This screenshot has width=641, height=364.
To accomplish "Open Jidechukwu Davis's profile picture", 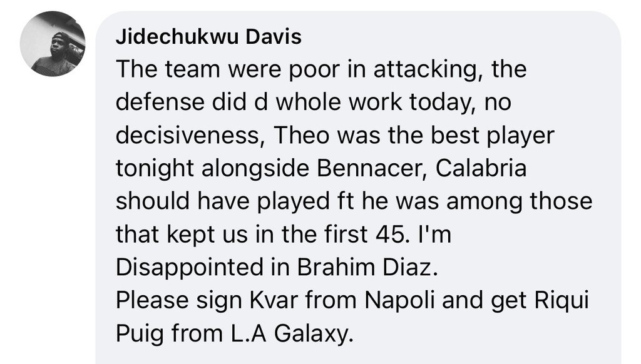I will (53, 44).
